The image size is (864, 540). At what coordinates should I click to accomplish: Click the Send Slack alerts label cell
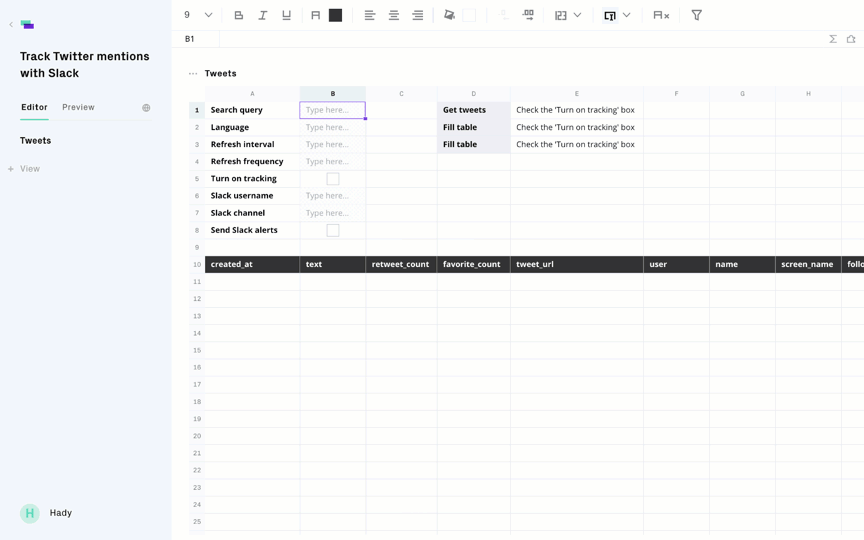[x=252, y=230]
